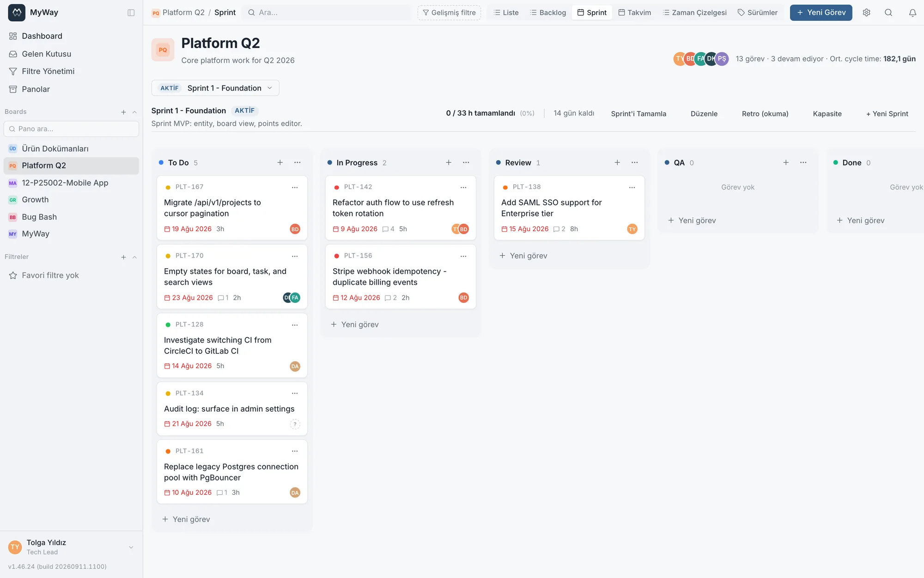Image resolution: width=924 pixels, height=578 pixels.
Task: Select the Sprint view tab
Action: (592, 12)
